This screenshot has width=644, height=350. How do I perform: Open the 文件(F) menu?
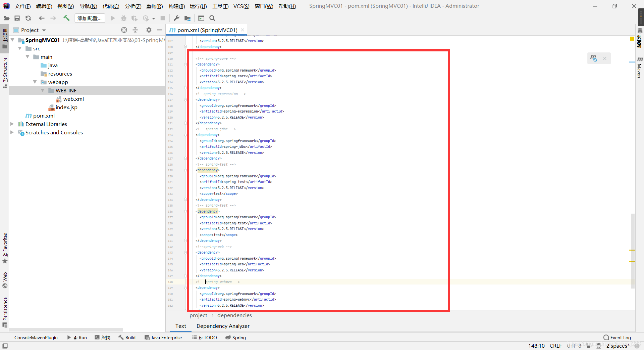tap(22, 6)
